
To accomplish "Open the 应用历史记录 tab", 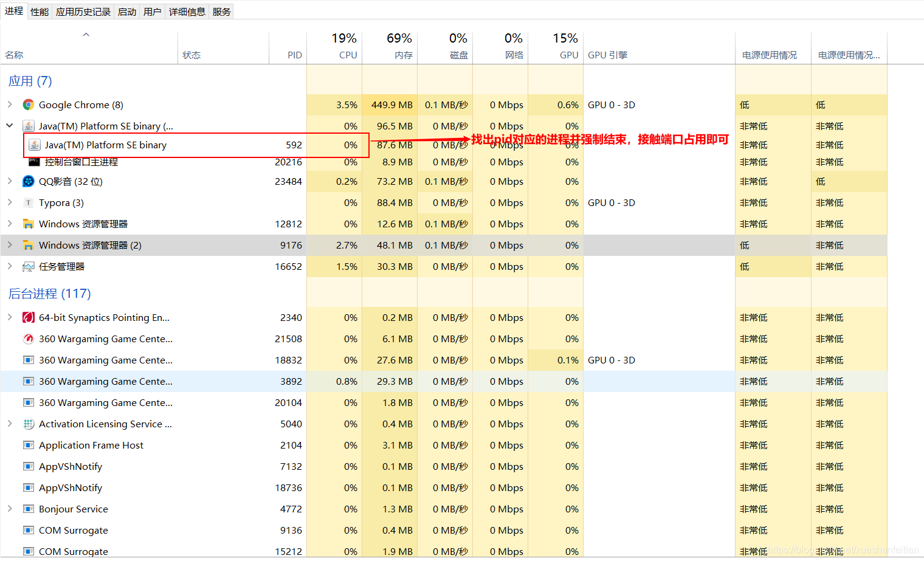I will (83, 12).
